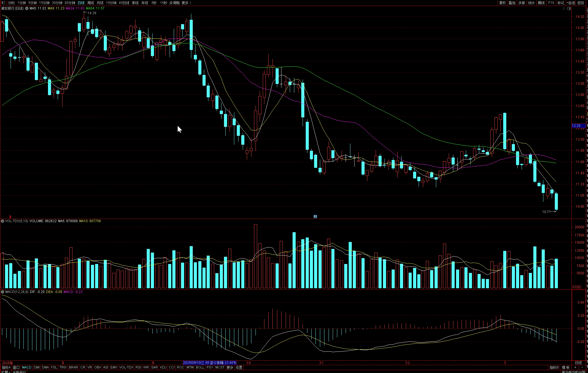588x373 pixels.
Task: Toggle the 叠加 overlay option
Action: click(x=512, y=3)
